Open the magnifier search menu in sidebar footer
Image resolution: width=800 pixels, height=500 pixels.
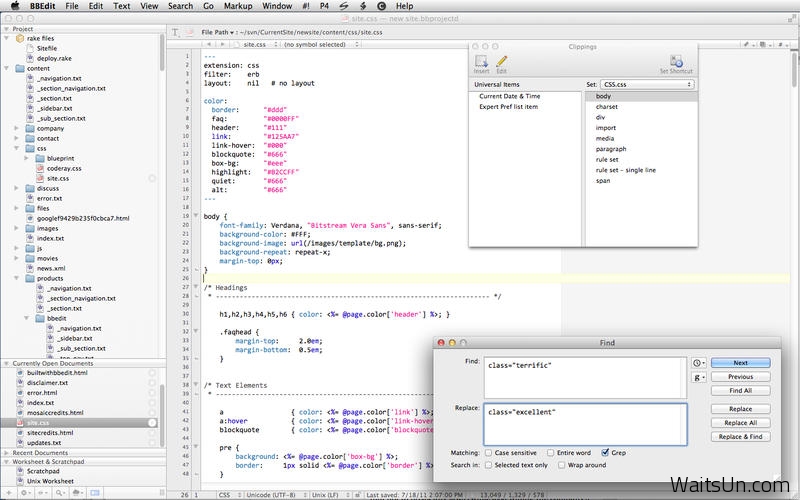tap(60, 493)
